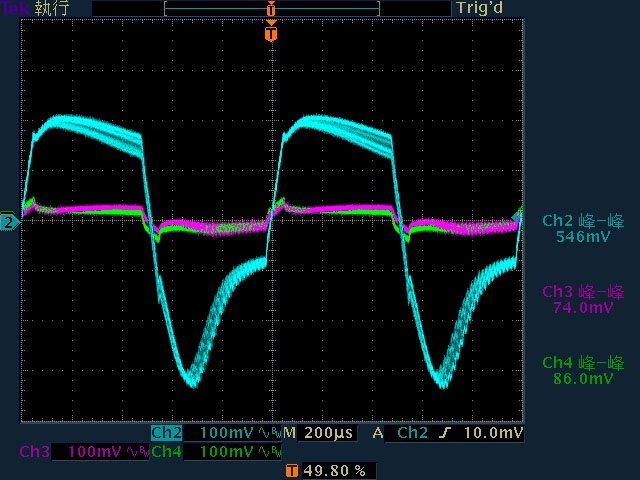The height and width of the screenshot is (480, 640).
Task: Click the orange trigger position T marker
Action: click(x=271, y=34)
